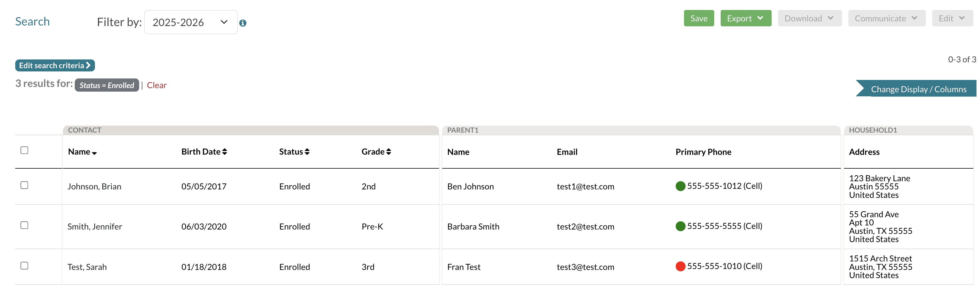The width and height of the screenshot is (980, 291).
Task: Select the checkbox for Johnson, Brian
Action: coord(24,185)
